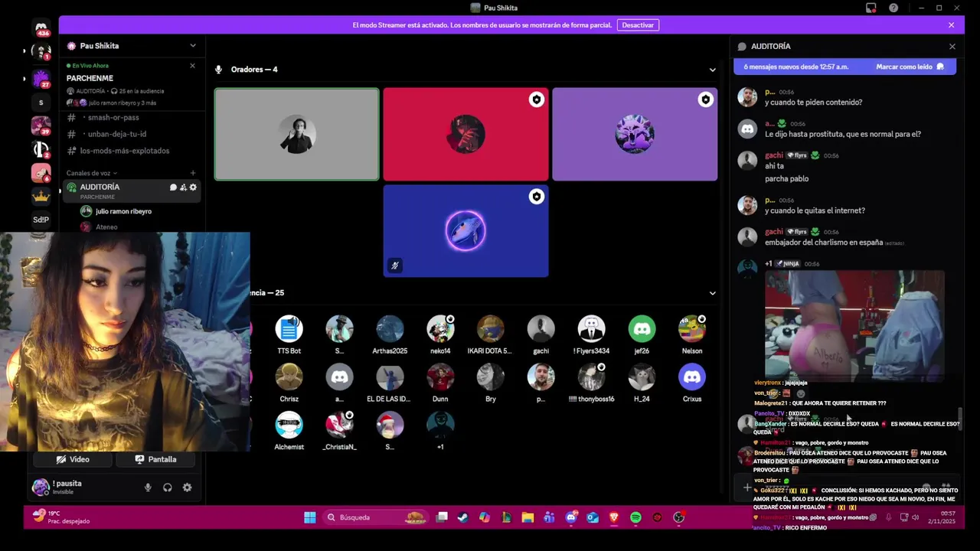This screenshot has height=551, width=980.
Task: Click Marcar como leído button
Action: pyautogui.click(x=910, y=67)
